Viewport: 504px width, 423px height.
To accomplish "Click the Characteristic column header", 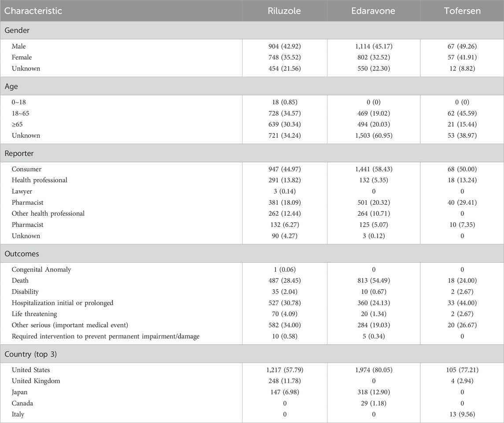I will click(x=33, y=11).
